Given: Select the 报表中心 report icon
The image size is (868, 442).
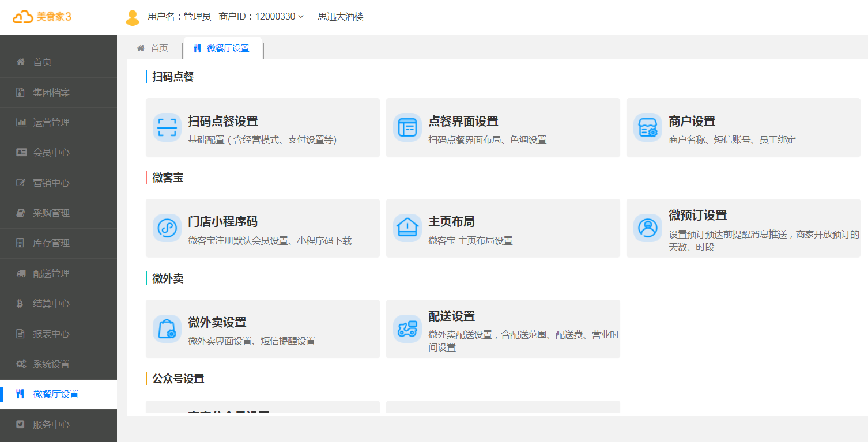Looking at the screenshot, I should 21,334.
